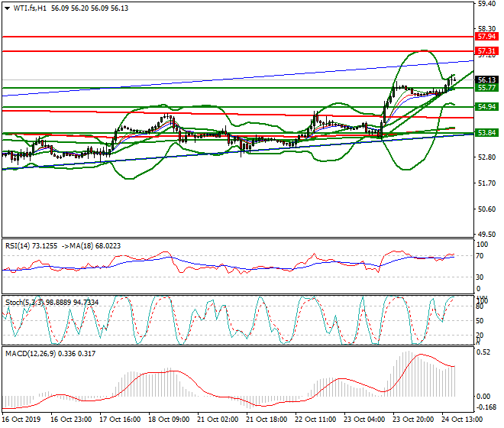Select the 16 Oct 23:00 time axis label

point(71,420)
